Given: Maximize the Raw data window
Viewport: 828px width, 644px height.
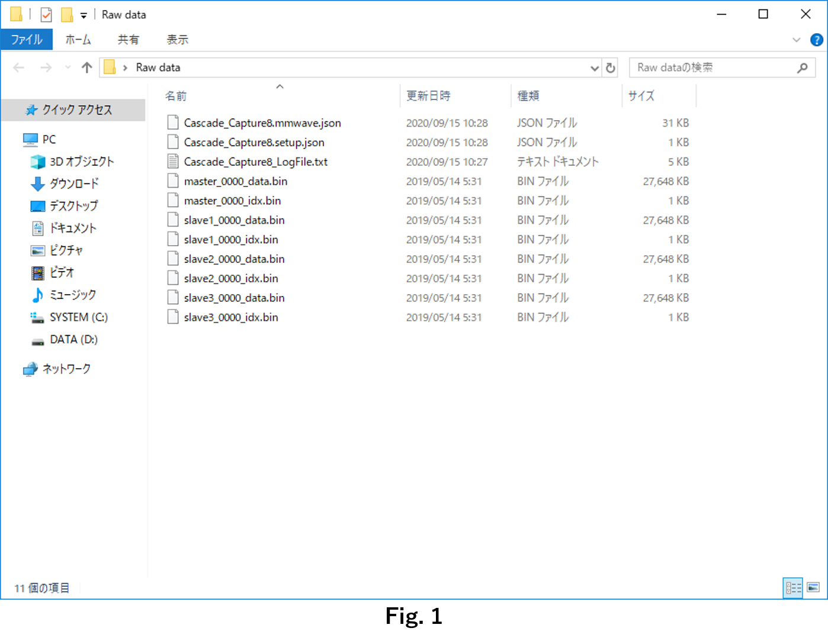Looking at the screenshot, I should 763,14.
